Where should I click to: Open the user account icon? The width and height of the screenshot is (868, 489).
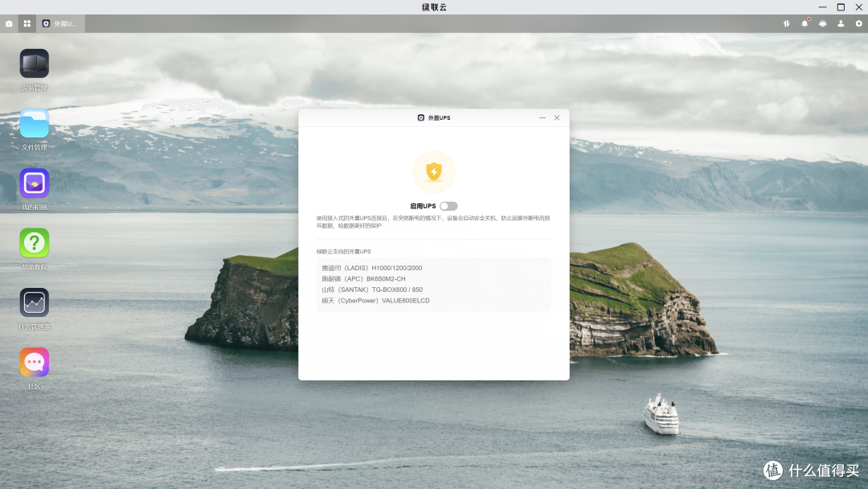click(x=841, y=24)
